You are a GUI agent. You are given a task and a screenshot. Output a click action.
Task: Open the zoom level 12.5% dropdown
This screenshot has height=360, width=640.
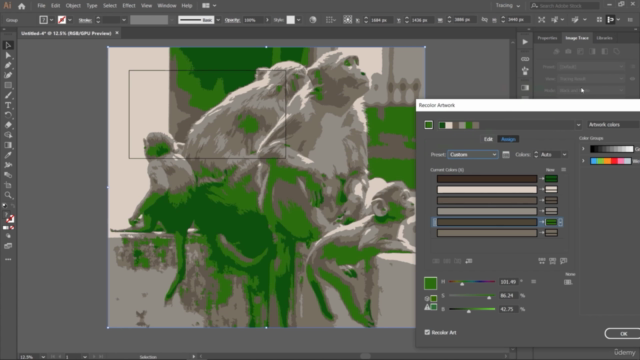(x=43, y=357)
